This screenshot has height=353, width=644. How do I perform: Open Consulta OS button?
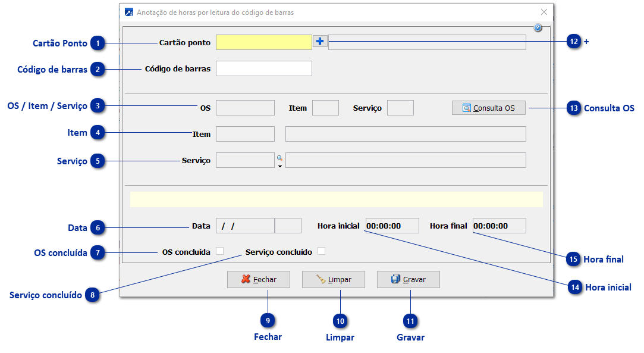pos(489,108)
